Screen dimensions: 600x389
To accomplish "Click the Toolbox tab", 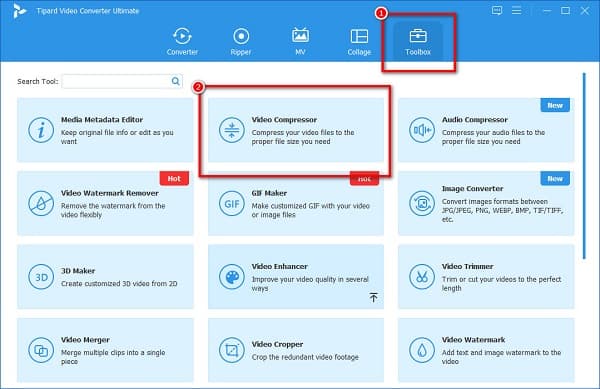I will [418, 41].
